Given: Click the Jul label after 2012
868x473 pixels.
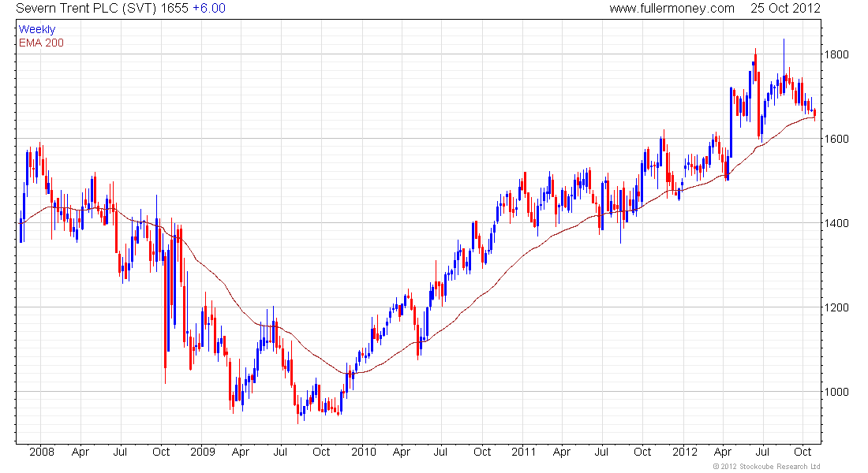Looking at the screenshot, I should (x=763, y=452).
